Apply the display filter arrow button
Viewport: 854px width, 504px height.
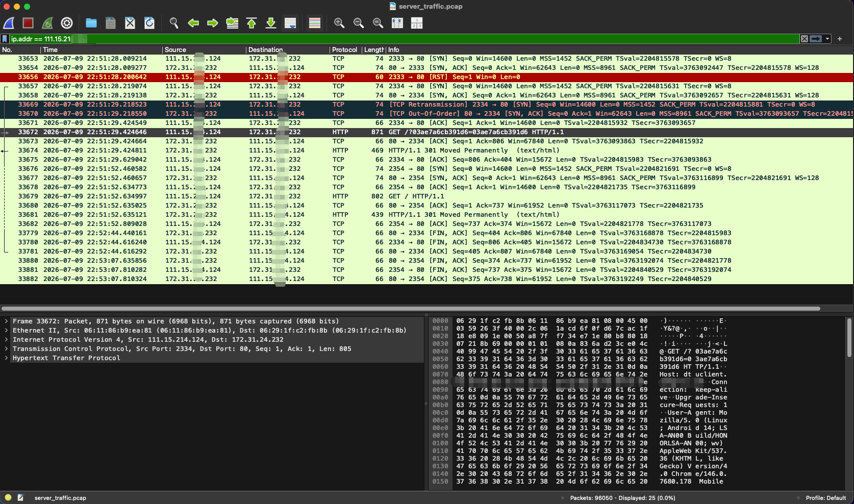[816, 39]
